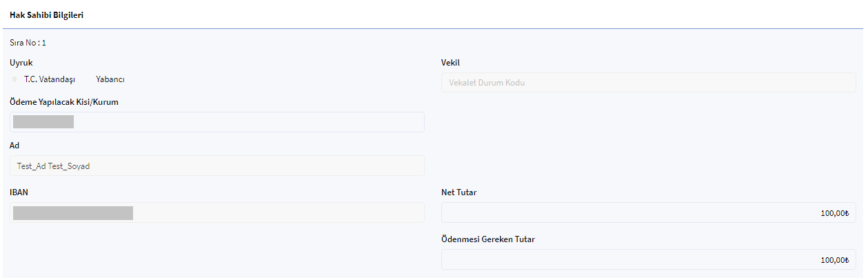
Task: Select the T.C. Vatandaşı radio option
Action: click(14, 79)
